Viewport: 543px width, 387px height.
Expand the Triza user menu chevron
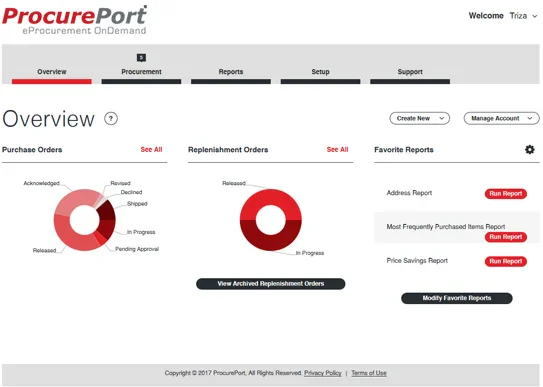click(x=535, y=16)
